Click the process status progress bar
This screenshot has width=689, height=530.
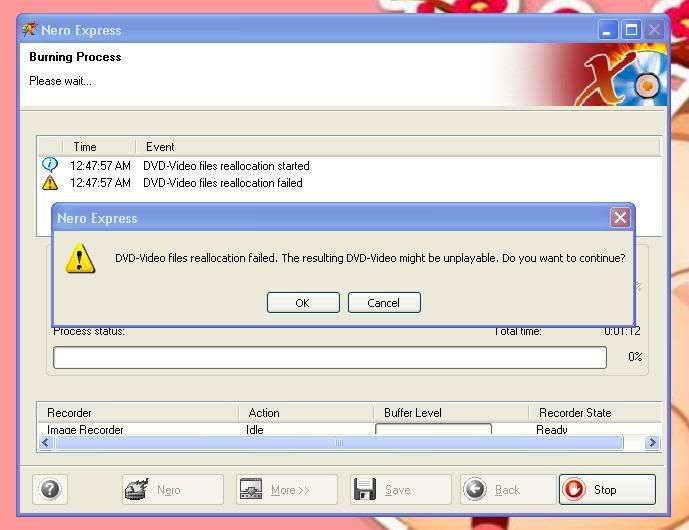(x=329, y=357)
